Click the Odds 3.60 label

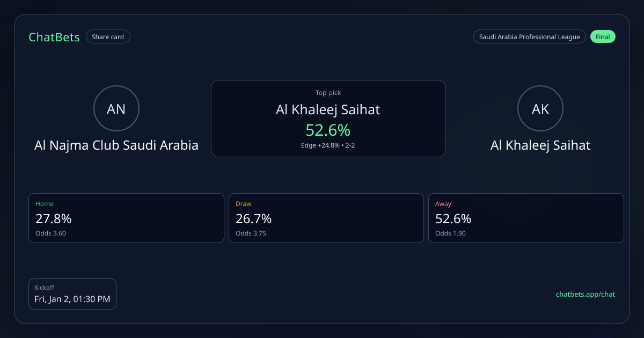[x=50, y=233]
